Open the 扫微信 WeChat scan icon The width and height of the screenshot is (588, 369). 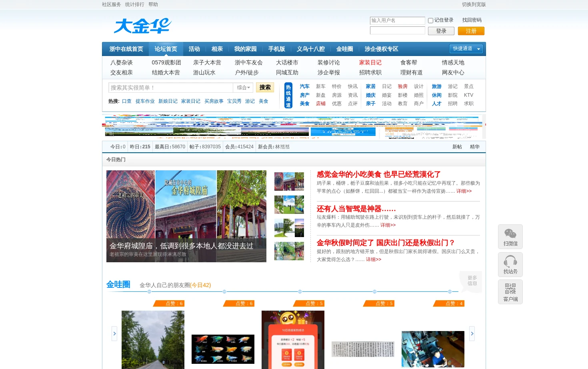[x=510, y=237]
